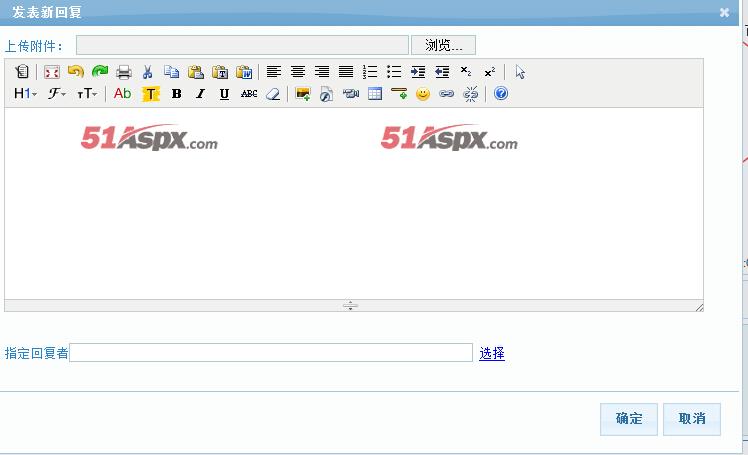The image size is (748, 455).
Task: Close the 发表新回复 dialog
Action: tap(724, 12)
